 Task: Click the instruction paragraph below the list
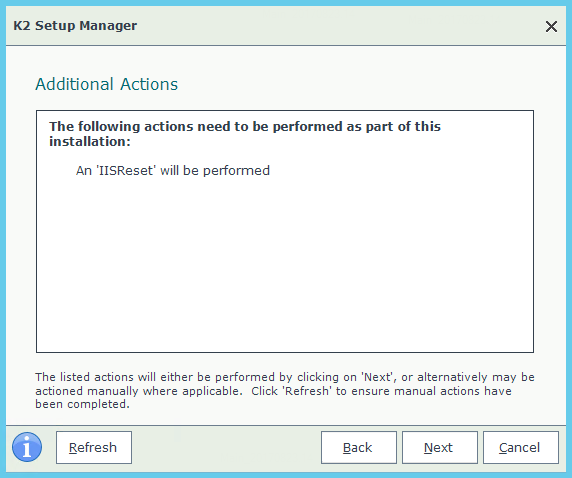coord(285,390)
